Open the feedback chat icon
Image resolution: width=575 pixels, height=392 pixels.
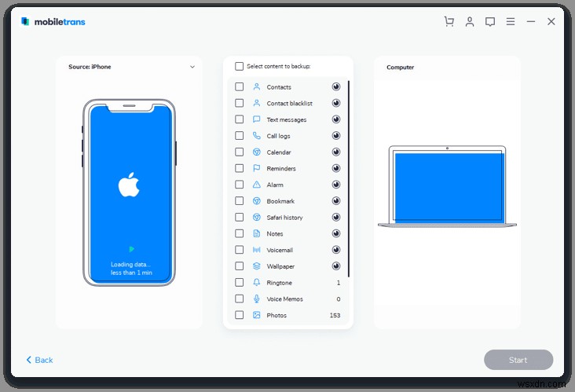click(490, 22)
